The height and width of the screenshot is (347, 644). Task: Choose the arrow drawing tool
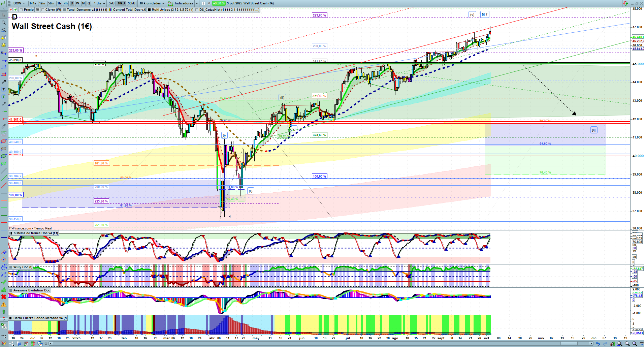tap(4, 82)
